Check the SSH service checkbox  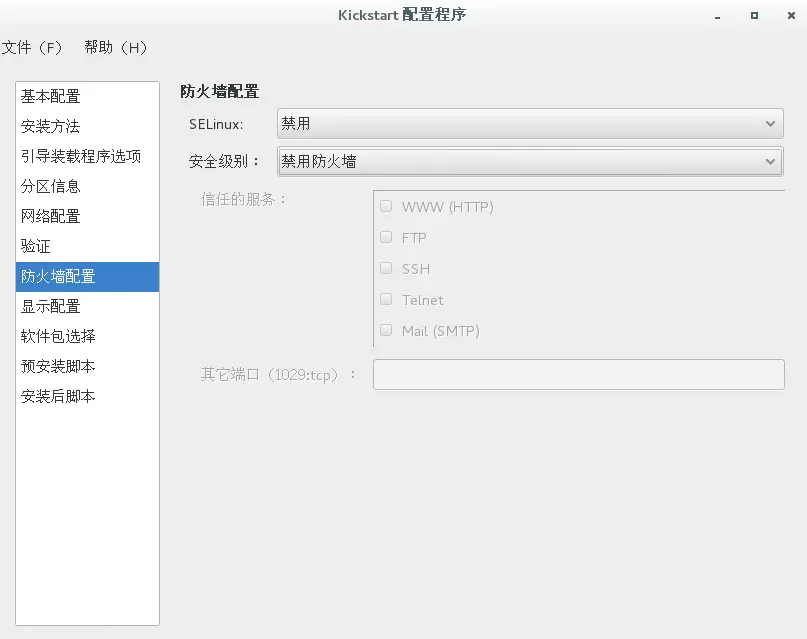click(386, 269)
